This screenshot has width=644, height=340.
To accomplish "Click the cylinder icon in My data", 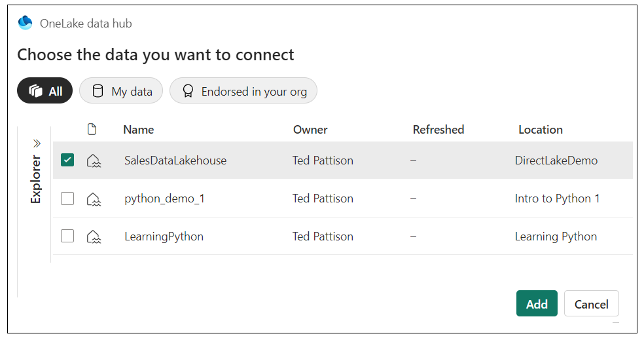I will pyautogui.click(x=98, y=91).
